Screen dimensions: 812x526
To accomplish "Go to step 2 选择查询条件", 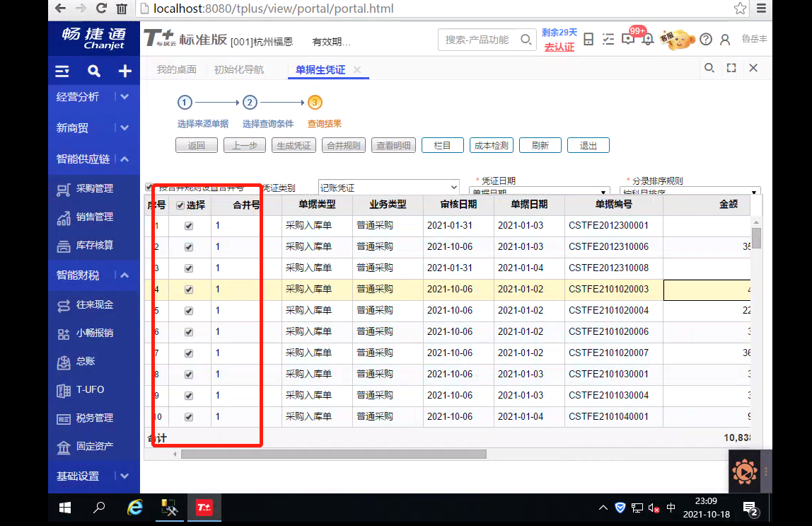I will (250, 103).
